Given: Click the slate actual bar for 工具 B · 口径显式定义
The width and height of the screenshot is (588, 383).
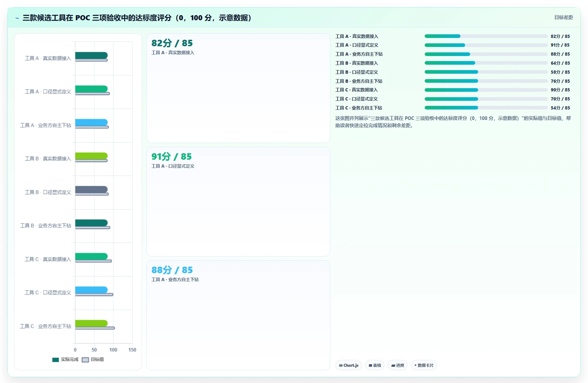Looking at the screenshot, I should click(91, 189).
